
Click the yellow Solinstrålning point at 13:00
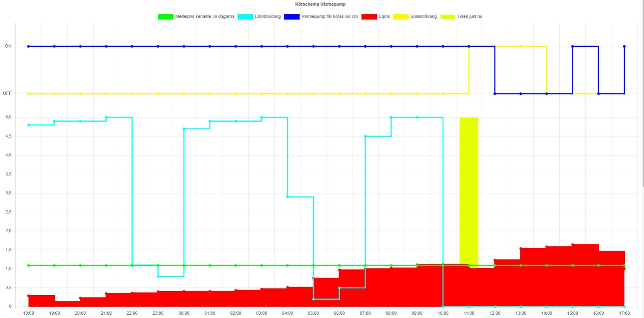[x=521, y=46]
